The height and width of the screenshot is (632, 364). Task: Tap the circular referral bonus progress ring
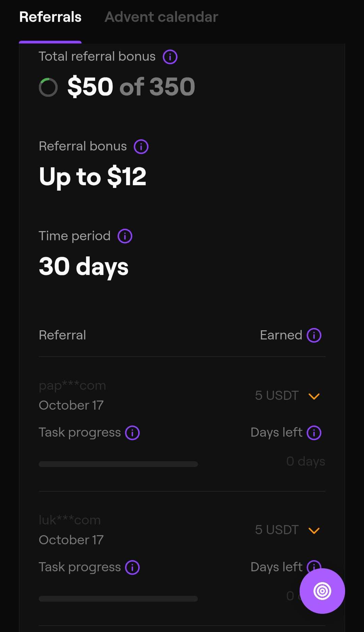coord(48,87)
